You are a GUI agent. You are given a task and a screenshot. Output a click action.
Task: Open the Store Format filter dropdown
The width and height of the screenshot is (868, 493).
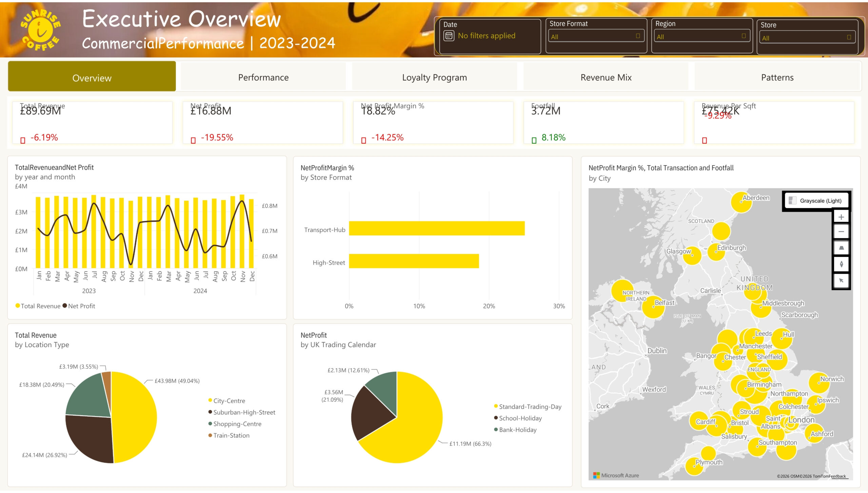coord(596,36)
